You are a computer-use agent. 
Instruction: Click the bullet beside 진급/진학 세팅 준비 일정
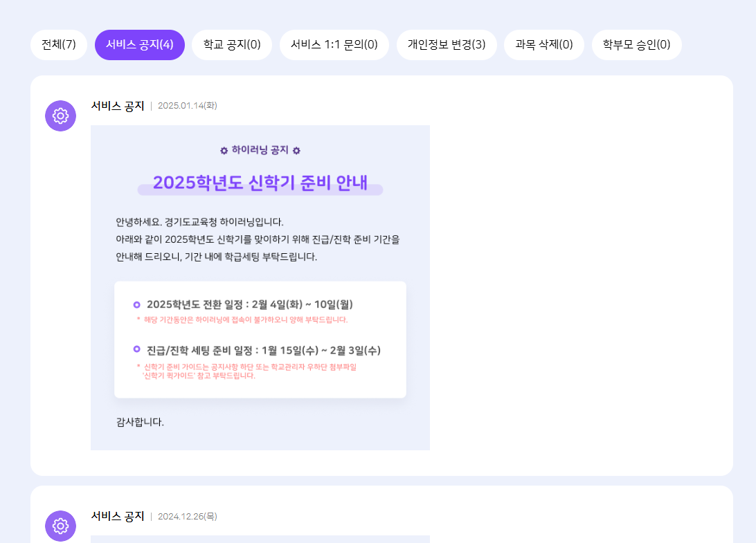tap(136, 349)
